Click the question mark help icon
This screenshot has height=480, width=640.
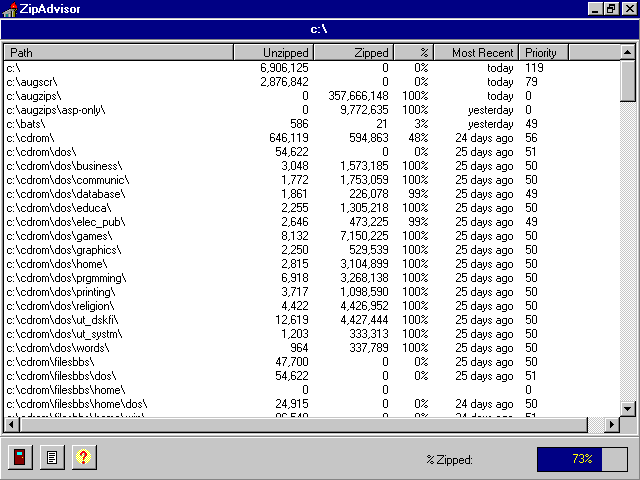84,458
